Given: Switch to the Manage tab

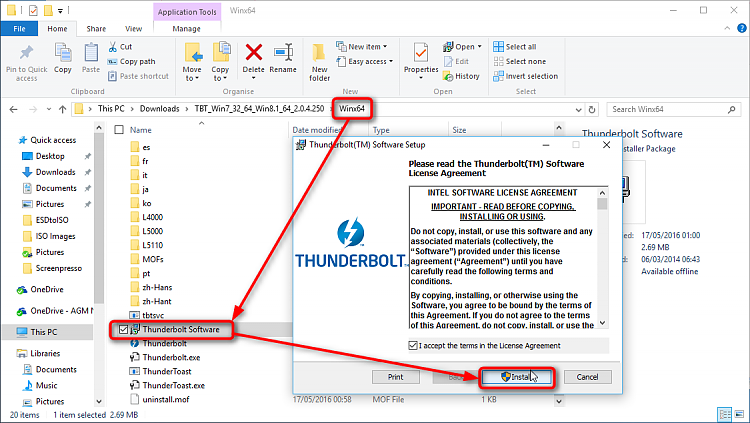Looking at the screenshot, I should tap(187, 29).
